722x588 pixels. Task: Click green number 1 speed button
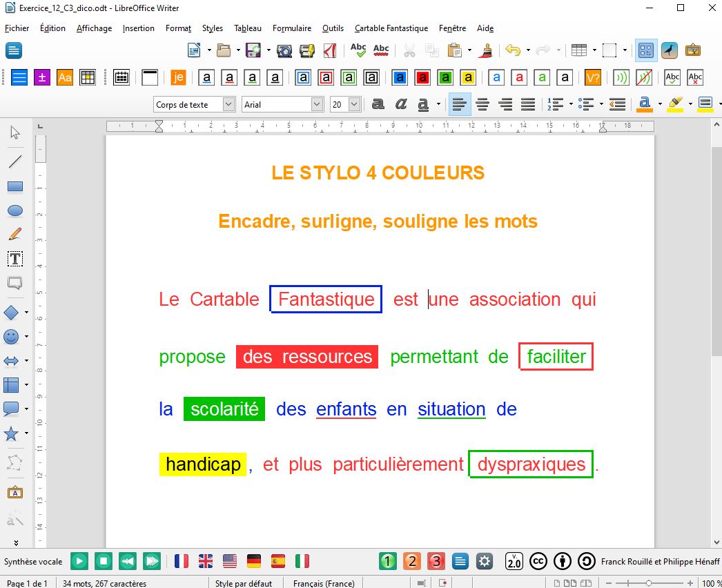[388, 561]
